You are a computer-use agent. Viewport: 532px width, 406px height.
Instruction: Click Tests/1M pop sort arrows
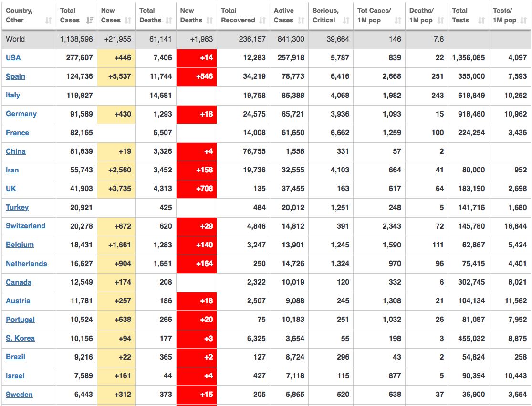point(524,21)
